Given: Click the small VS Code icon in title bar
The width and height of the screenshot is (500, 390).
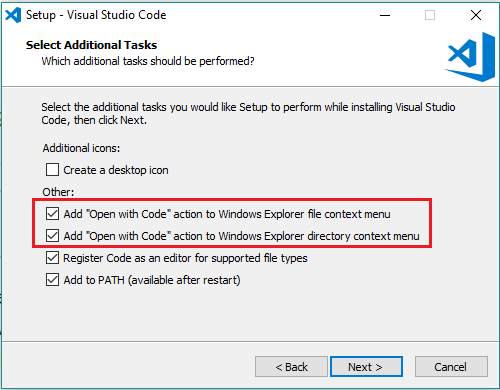Looking at the screenshot, I should 13,15.
